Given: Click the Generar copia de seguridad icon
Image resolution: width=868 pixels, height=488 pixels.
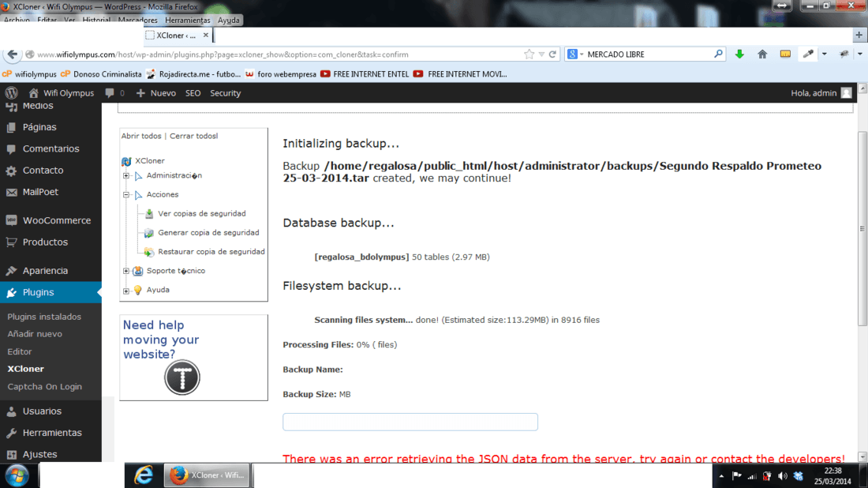Looking at the screenshot, I should pos(149,233).
